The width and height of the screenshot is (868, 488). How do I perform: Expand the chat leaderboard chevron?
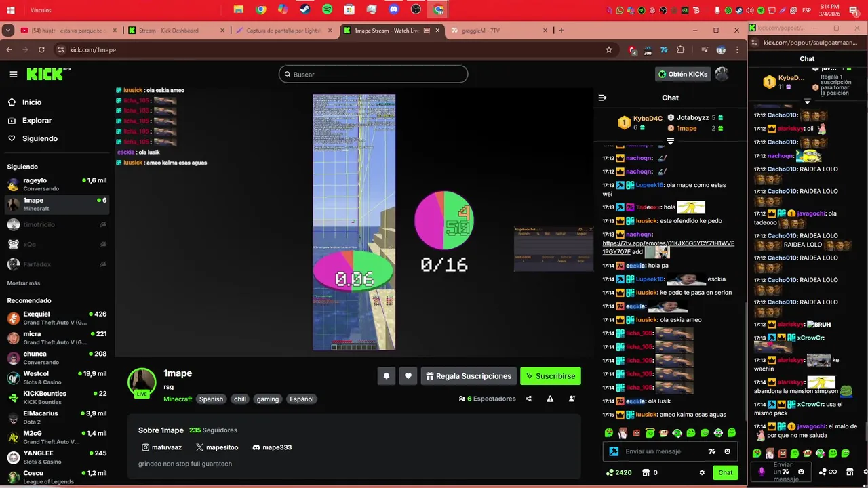click(x=670, y=142)
